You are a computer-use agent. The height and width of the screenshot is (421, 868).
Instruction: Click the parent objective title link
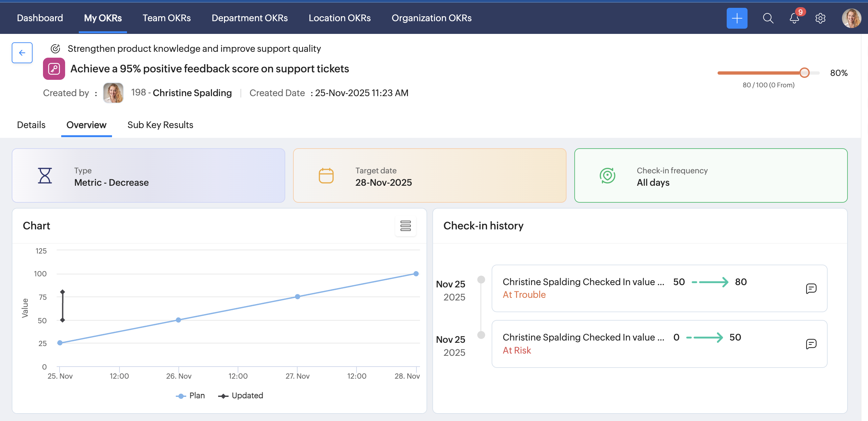[194, 49]
